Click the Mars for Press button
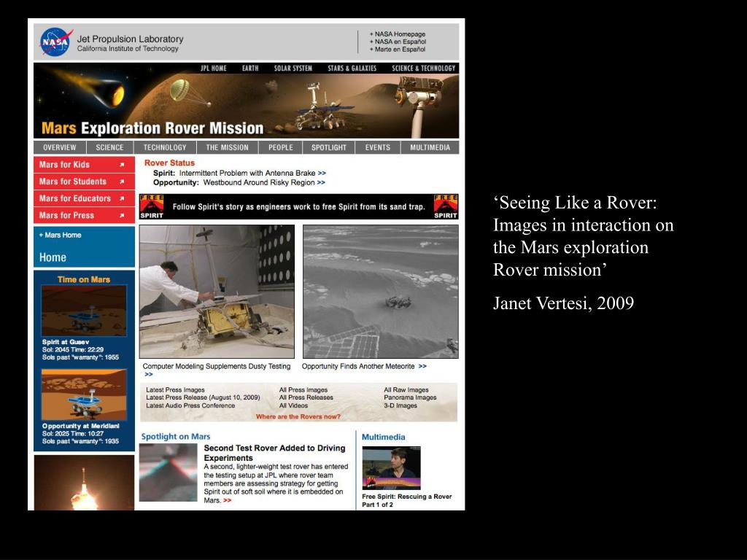This screenshot has width=747, height=560. 85,215
